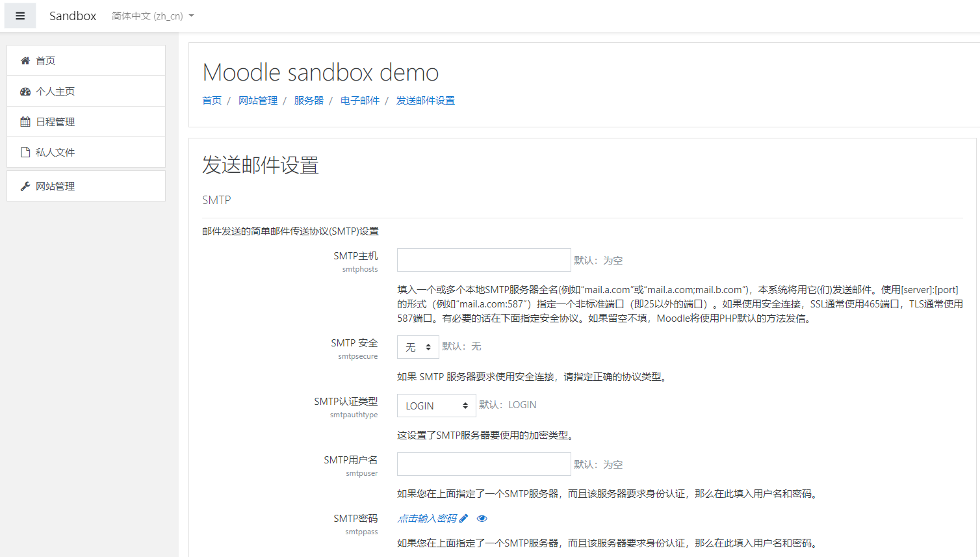Open the 简体中文 language dropdown
The height and width of the screenshot is (557, 980).
point(153,16)
